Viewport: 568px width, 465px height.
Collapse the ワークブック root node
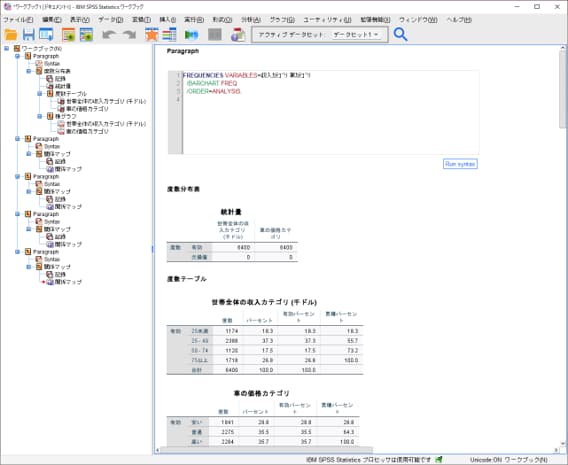7,49
